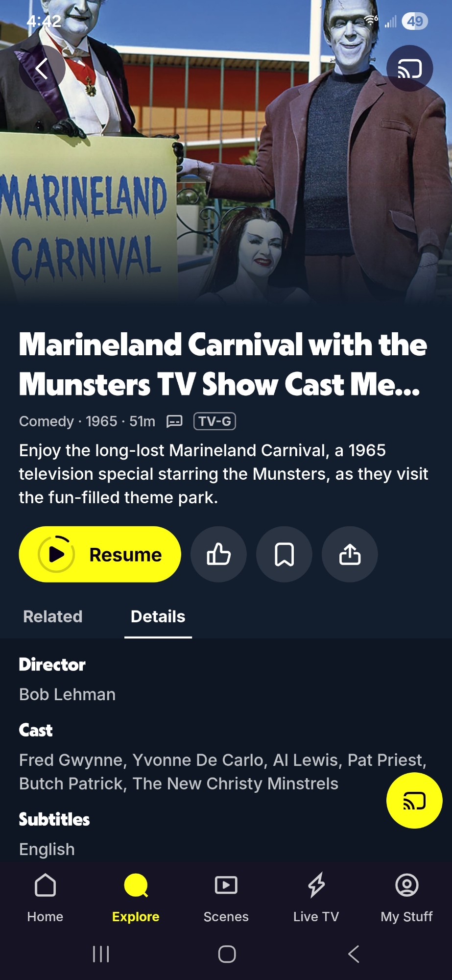The image size is (452, 980).
Task: Select the Details tab
Action: pos(158,616)
